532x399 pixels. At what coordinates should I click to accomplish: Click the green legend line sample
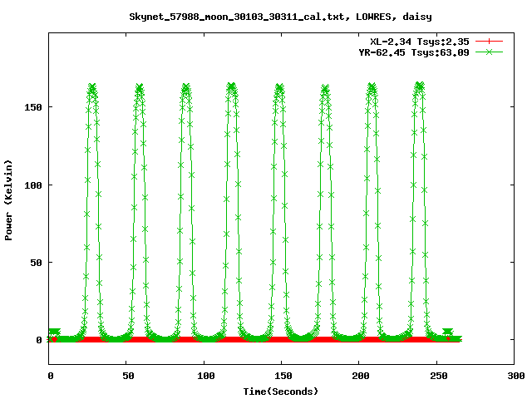(x=489, y=52)
